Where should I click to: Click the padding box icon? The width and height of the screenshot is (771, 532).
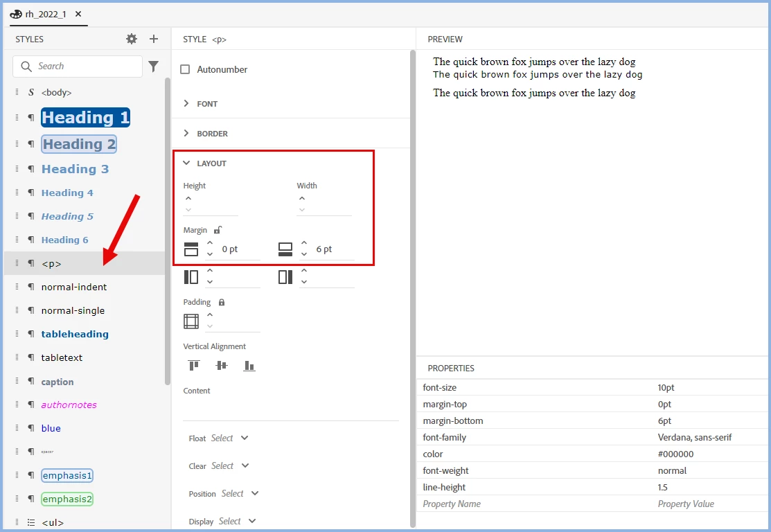(191, 321)
